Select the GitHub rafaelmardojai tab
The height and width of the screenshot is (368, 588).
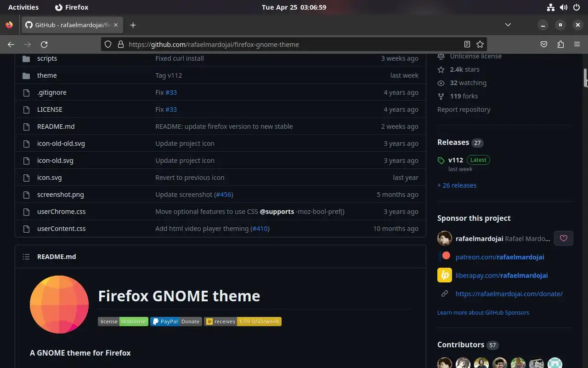coord(72,25)
